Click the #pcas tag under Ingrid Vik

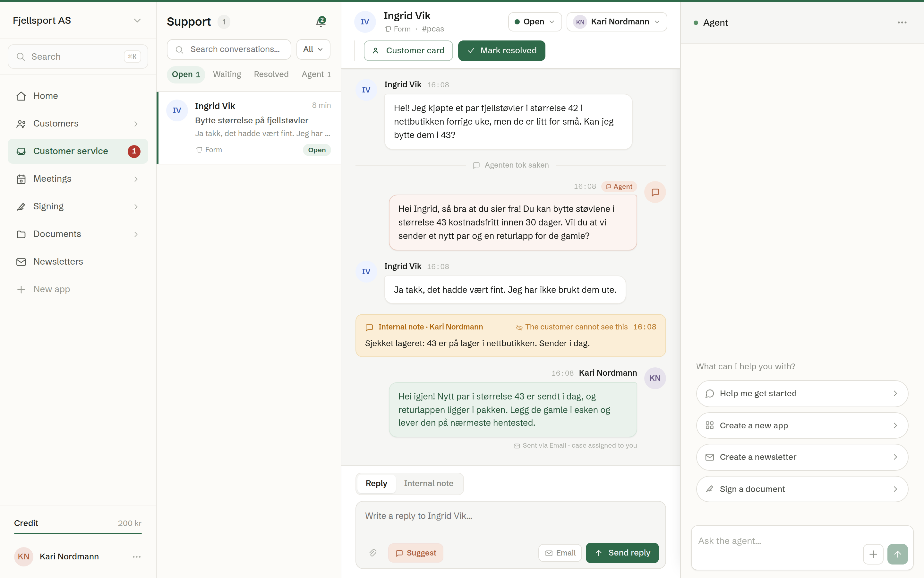432,29
